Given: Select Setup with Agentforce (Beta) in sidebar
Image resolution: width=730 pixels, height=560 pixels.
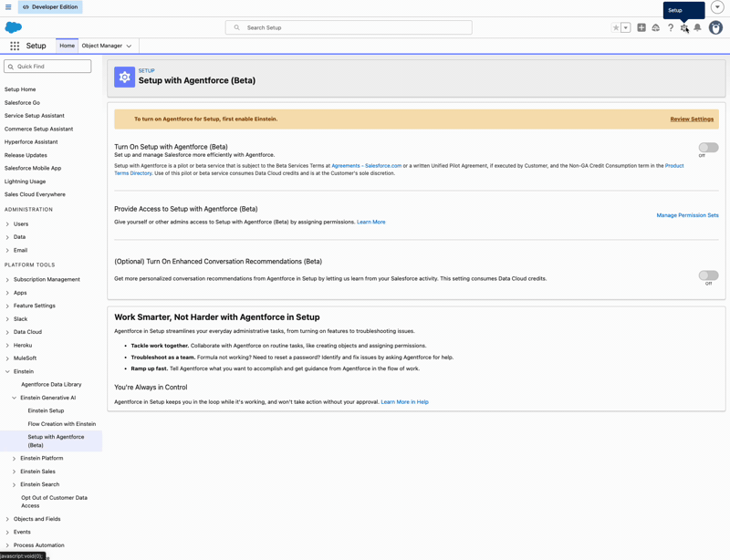Looking at the screenshot, I should tap(57, 440).
